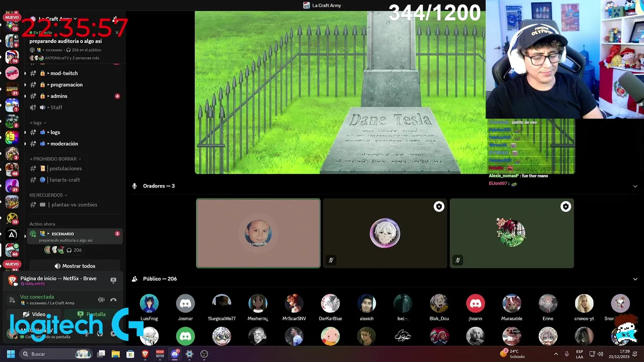Turn on camera with Vídeo button
This screenshot has width=644, height=362.
[x=34, y=314]
